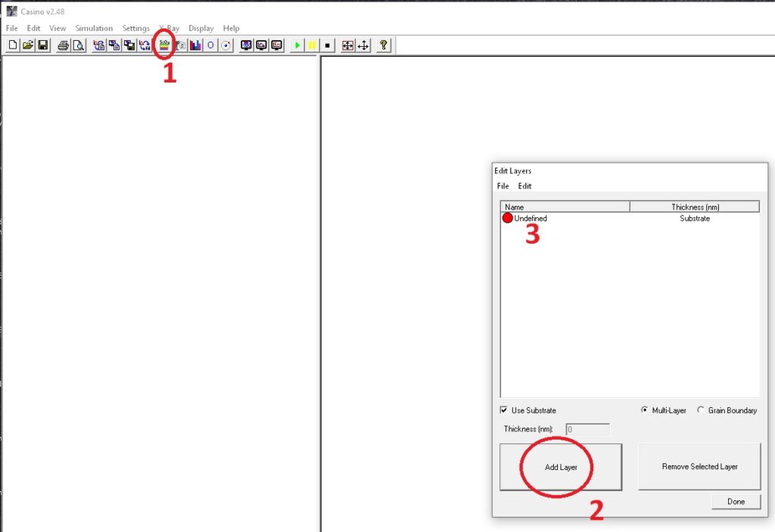Open the Display menu
This screenshot has height=532, width=775.
tap(201, 28)
